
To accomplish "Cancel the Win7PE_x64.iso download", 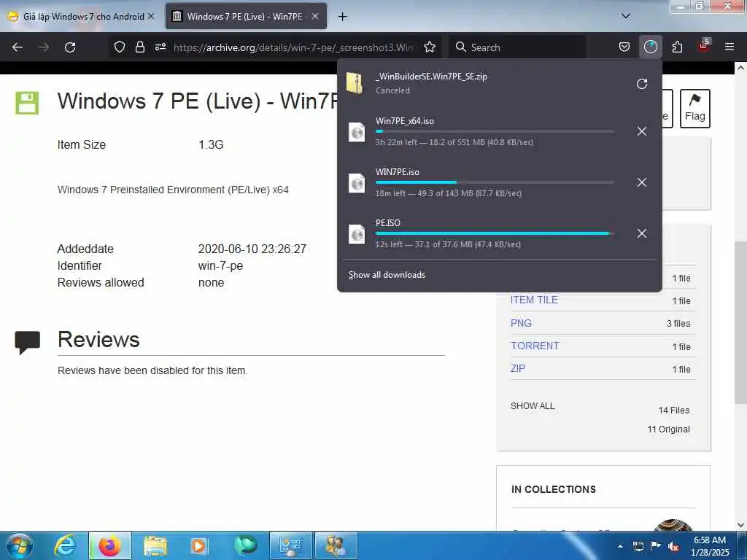I will [x=642, y=131].
